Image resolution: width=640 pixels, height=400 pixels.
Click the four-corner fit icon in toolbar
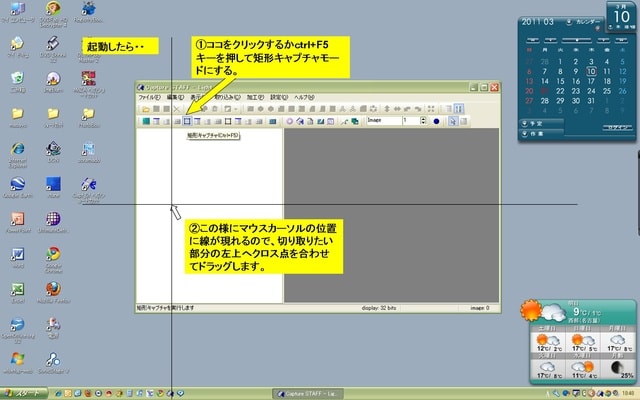click(431, 109)
